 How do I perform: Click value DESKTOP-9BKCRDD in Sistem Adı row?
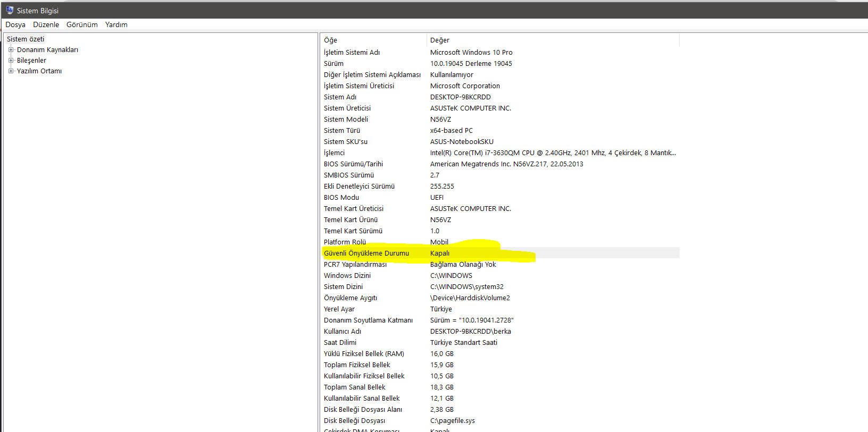pos(461,97)
